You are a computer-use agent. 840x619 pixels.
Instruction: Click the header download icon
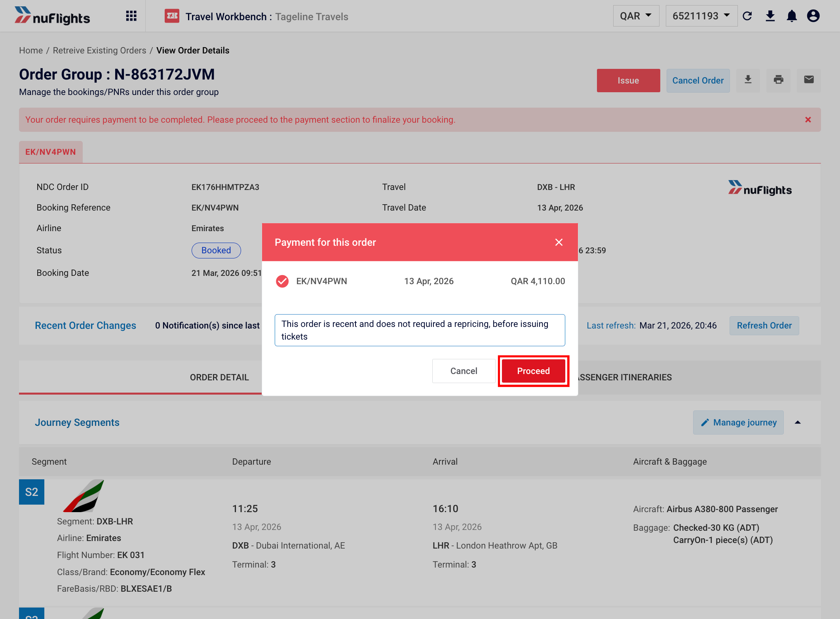tap(770, 16)
